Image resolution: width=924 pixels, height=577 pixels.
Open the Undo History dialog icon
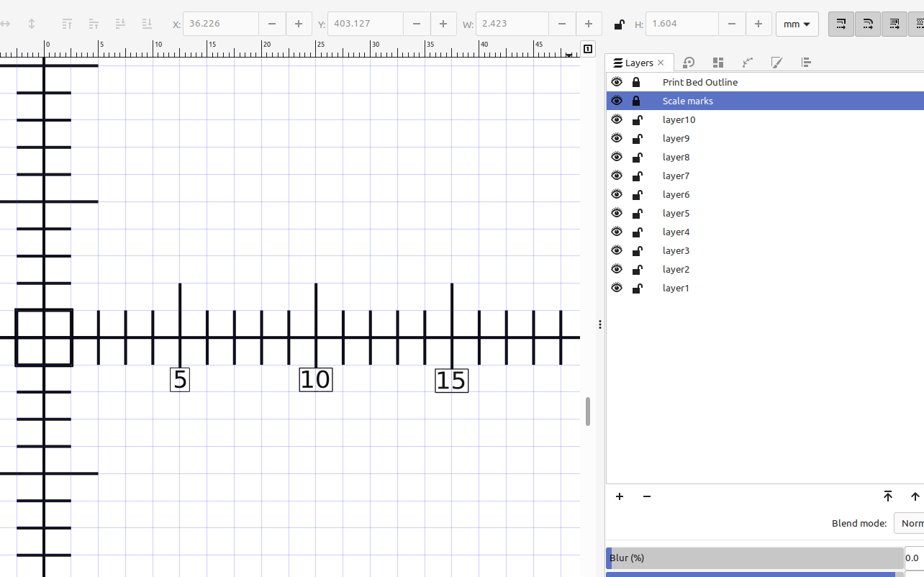coord(689,63)
